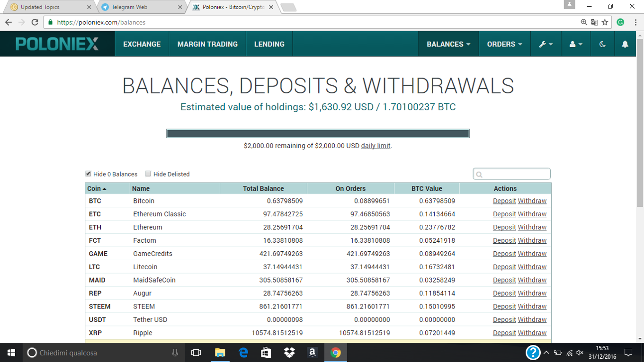The image size is (644, 362).
Task: Withdraw from the ETH row
Action: (532, 227)
